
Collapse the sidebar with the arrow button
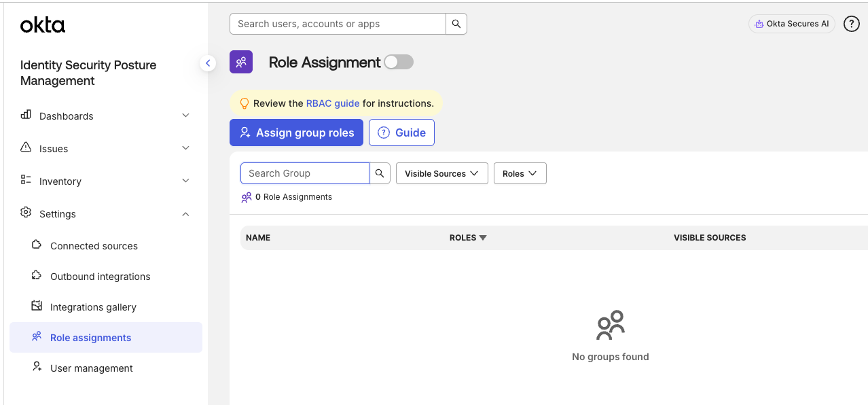pyautogui.click(x=208, y=63)
